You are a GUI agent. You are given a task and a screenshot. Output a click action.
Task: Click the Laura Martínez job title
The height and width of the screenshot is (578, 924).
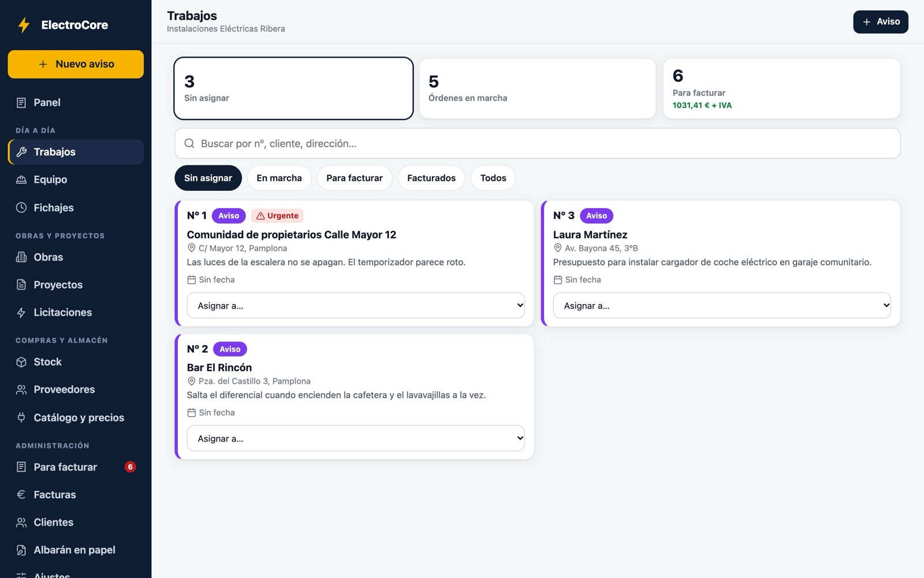[x=590, y=235]
